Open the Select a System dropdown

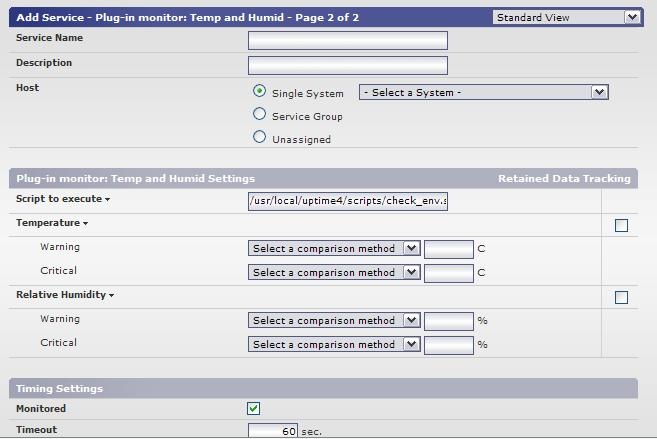click(x=483, y=92)
